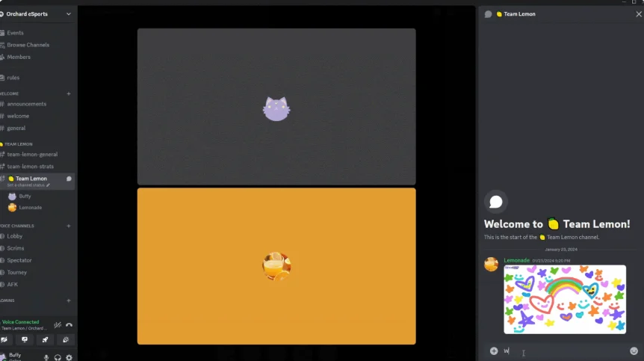
Task: Share your screen button
Action: pyautogui.click(x=25, y=339)
